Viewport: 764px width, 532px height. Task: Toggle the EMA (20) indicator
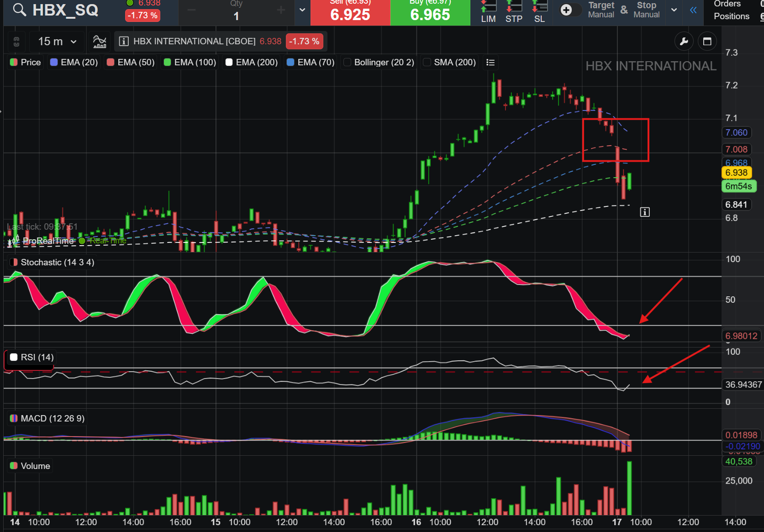[74, 63]
